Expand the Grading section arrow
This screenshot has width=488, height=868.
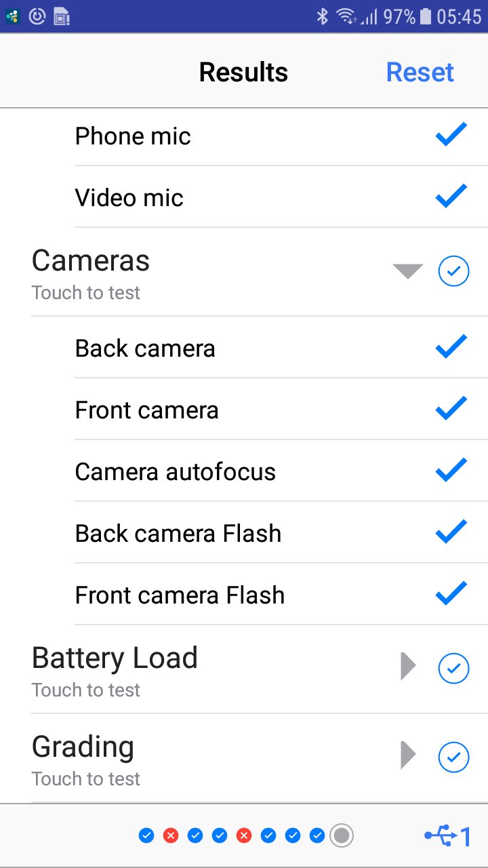point(408,755)
